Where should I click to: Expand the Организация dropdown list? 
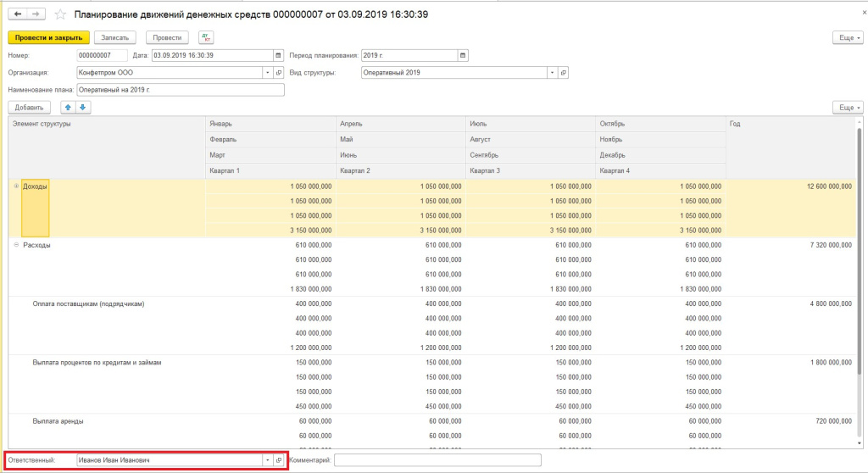pyautogui.click(x=267, y=73)
